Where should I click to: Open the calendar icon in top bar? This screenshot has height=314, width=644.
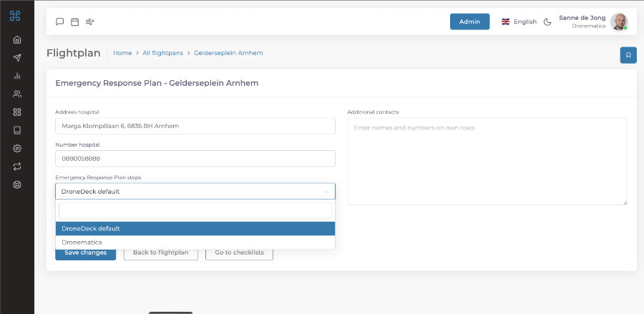click(75, 21)
